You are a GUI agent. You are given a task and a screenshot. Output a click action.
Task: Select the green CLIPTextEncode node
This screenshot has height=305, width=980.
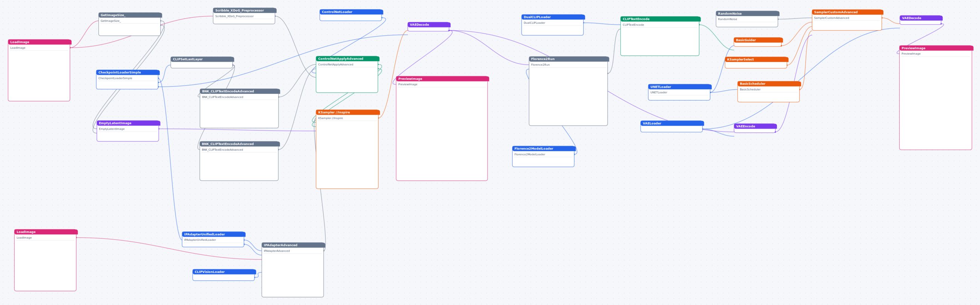coord(660,36)
